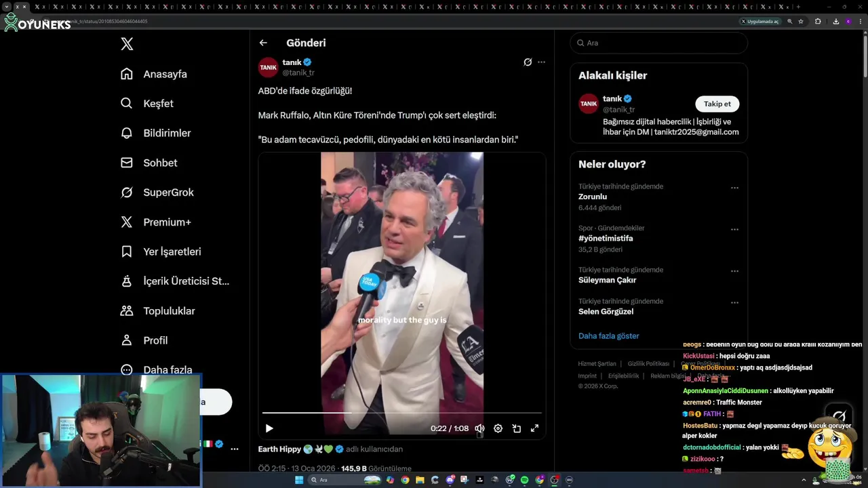This screenshot has width=868, height=488.
Task: Open the Hizmet Şartları footer link
Action: pos(597,364)
